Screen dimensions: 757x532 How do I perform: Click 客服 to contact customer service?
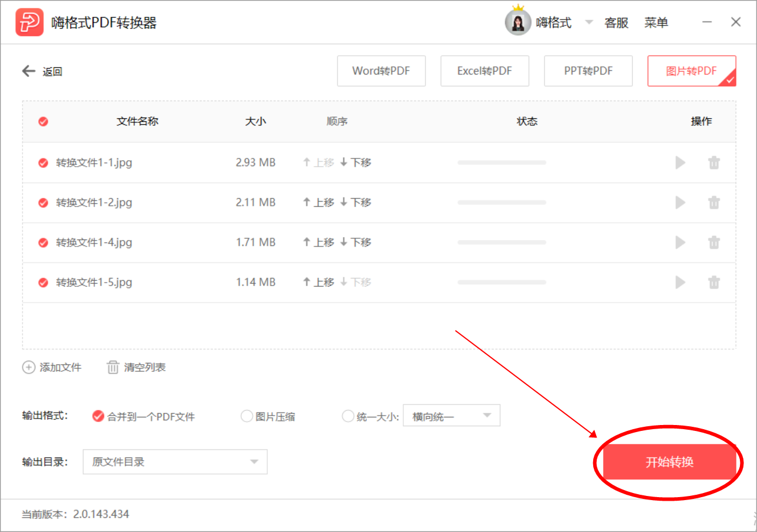coord(616,22)
